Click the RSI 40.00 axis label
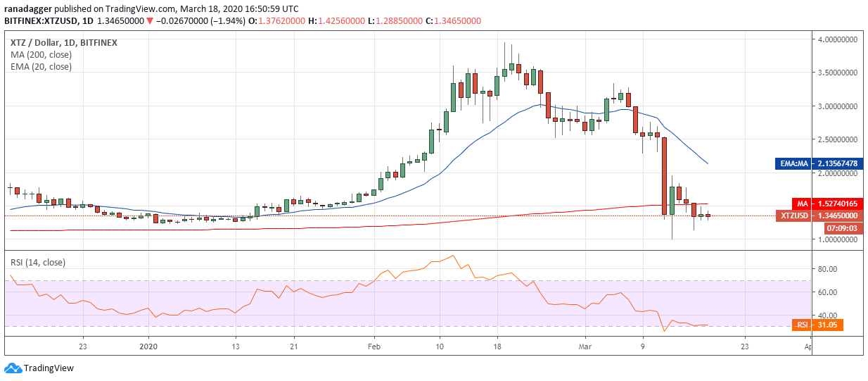The height and width of the screenshot is (381, 868). coord(827,316)
